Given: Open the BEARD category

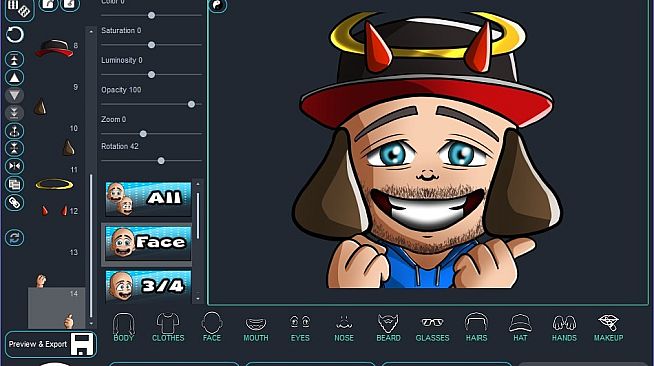Looking at the screenshot, I should (388, 328).
